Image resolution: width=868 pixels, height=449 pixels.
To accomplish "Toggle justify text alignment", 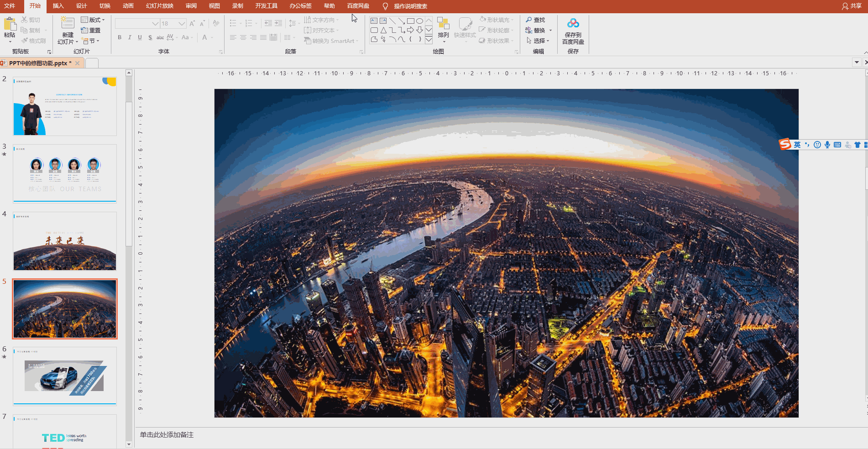I will coord(263,37).
